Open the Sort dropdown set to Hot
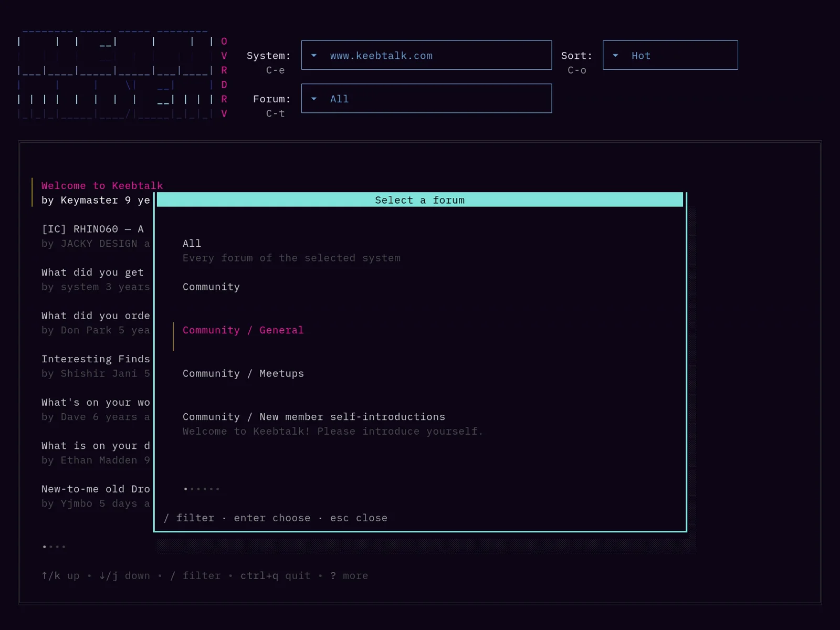840x630 pixels. (x=670, y=55)
